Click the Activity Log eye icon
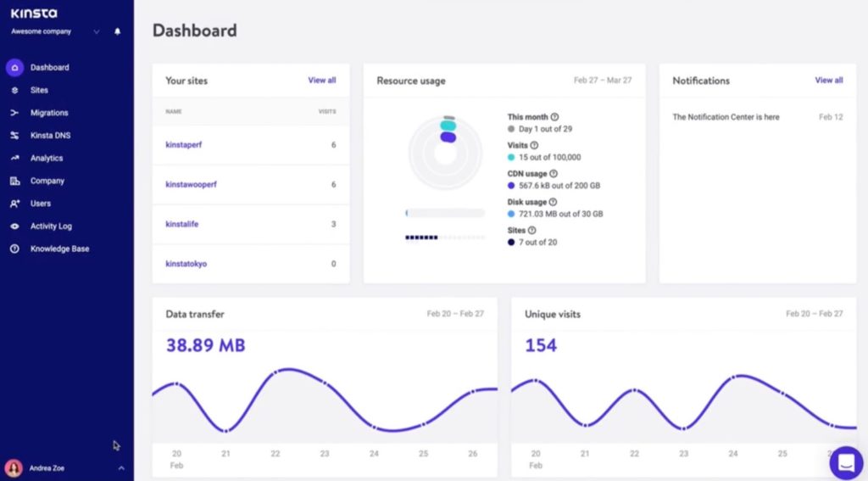 (15, 227)
